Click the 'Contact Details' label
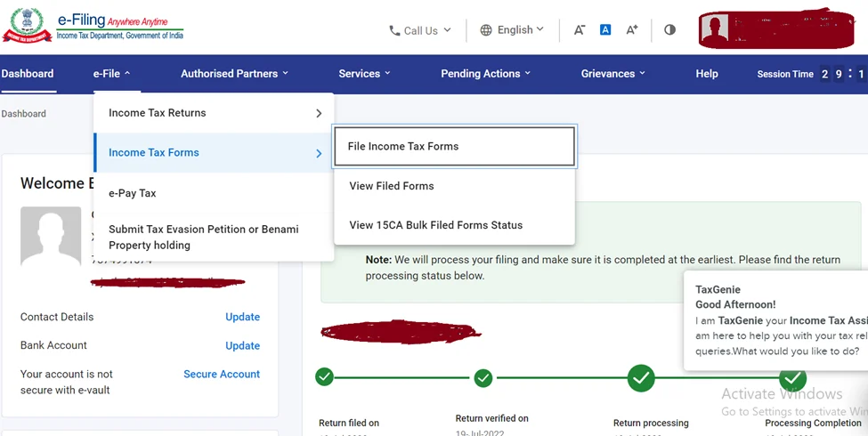The width and height of the screenshot is (868, 436). click(x=57, y=317)
